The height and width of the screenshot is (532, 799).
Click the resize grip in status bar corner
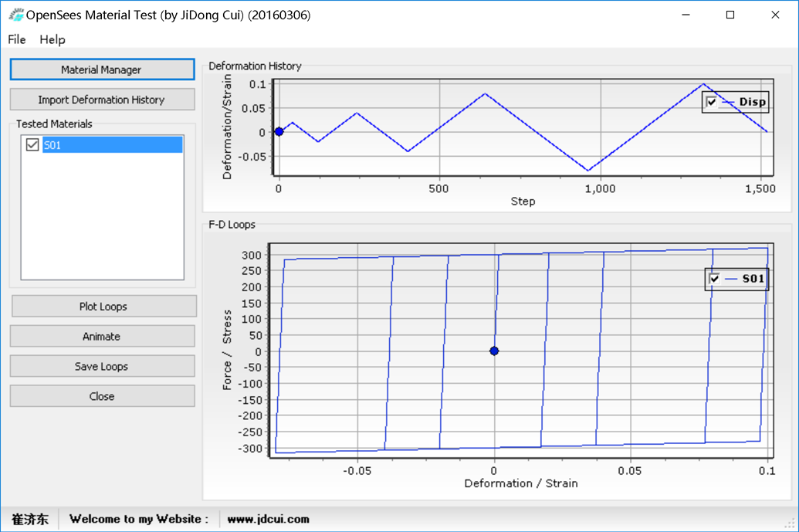pos(791,524)
